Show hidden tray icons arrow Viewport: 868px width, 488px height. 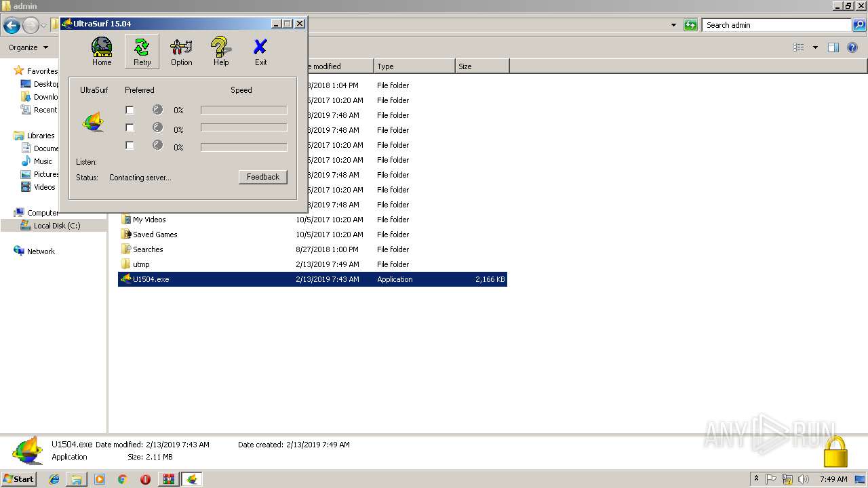point(756,479)
